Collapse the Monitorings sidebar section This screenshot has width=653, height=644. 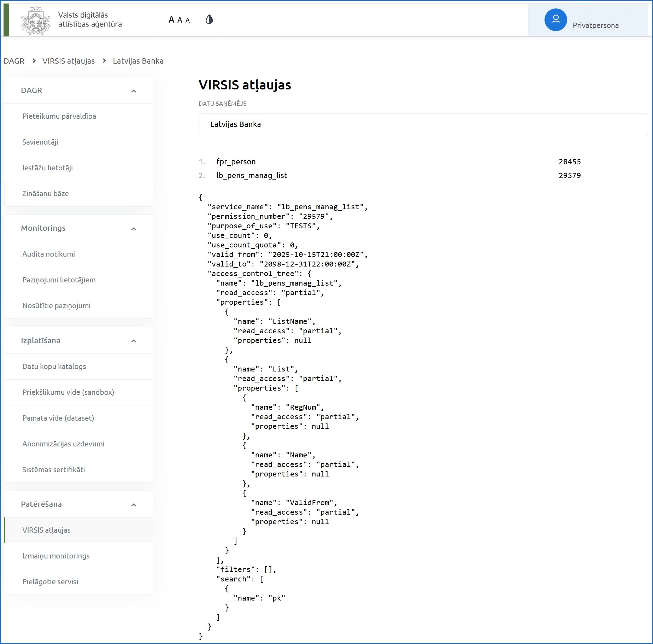134,229
